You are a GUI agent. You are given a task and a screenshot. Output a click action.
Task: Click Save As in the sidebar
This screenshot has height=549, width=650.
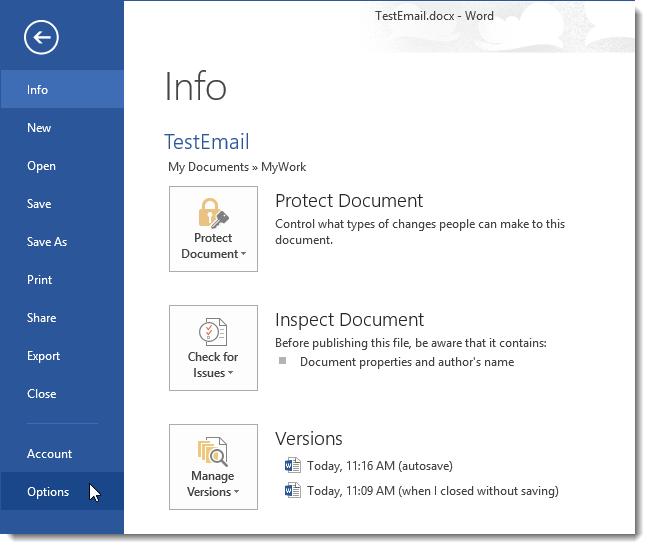tap(62, 242)
